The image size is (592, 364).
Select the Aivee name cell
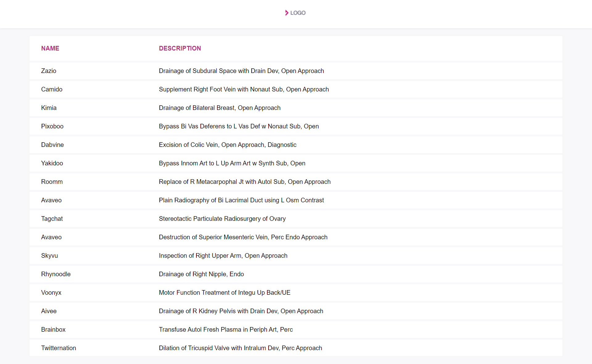pos(49,311)
